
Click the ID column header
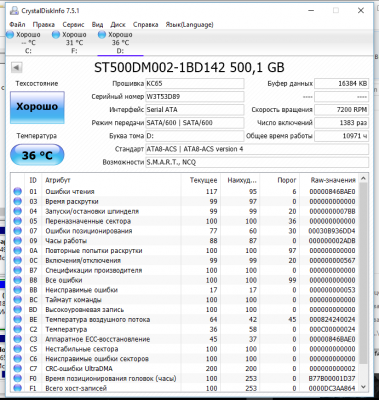33,180
